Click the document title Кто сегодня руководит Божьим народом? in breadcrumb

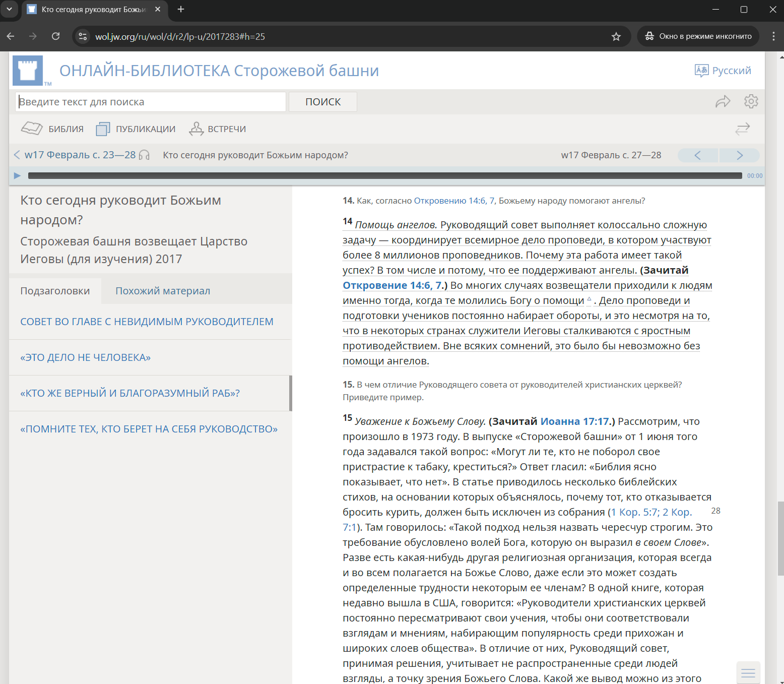point(255,155)
